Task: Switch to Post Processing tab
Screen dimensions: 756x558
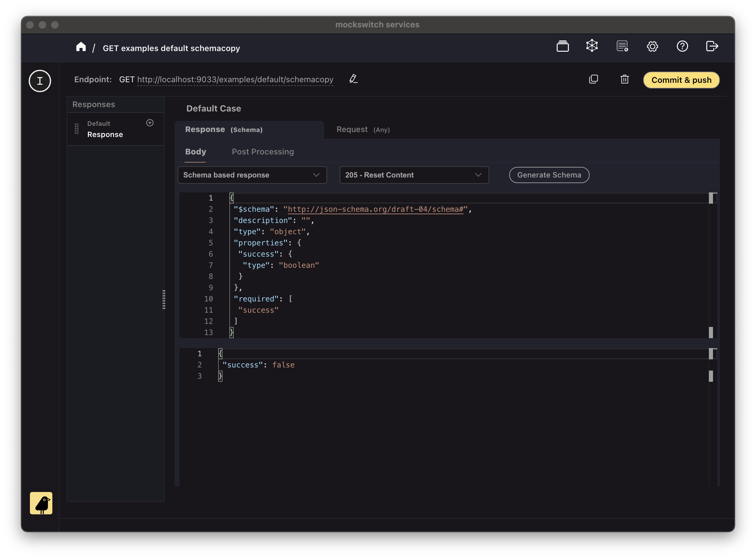Action: pos(263,152)
